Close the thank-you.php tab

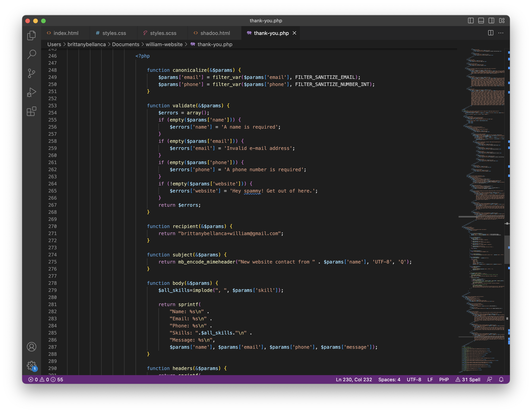pyautogui.click(x=294, y=33)
